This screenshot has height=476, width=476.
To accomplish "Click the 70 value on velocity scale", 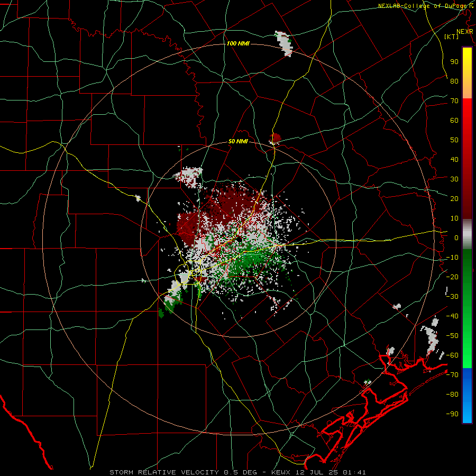I will click(x=454, y=101).
